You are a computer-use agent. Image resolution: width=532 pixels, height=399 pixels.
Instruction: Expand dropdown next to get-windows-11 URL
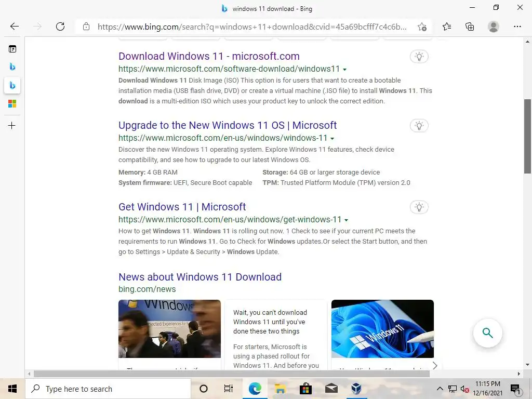347,220
